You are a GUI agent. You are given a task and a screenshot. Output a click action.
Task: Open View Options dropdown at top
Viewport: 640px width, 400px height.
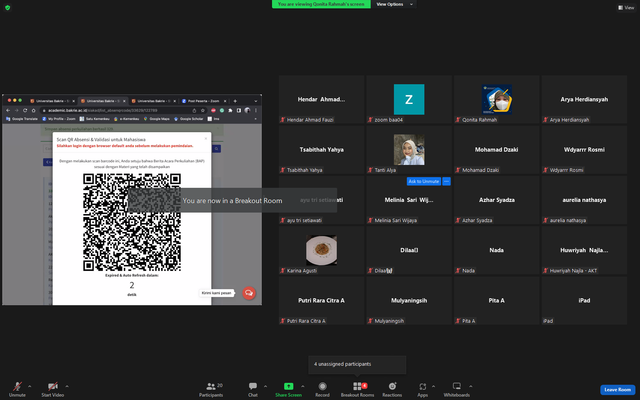394,4
